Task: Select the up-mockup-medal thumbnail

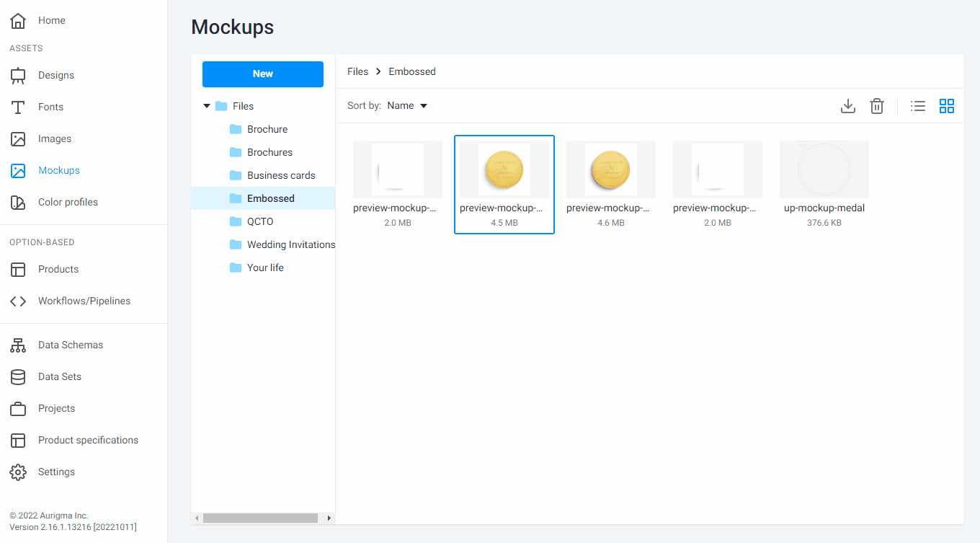Action: click(x=824, y=170)
